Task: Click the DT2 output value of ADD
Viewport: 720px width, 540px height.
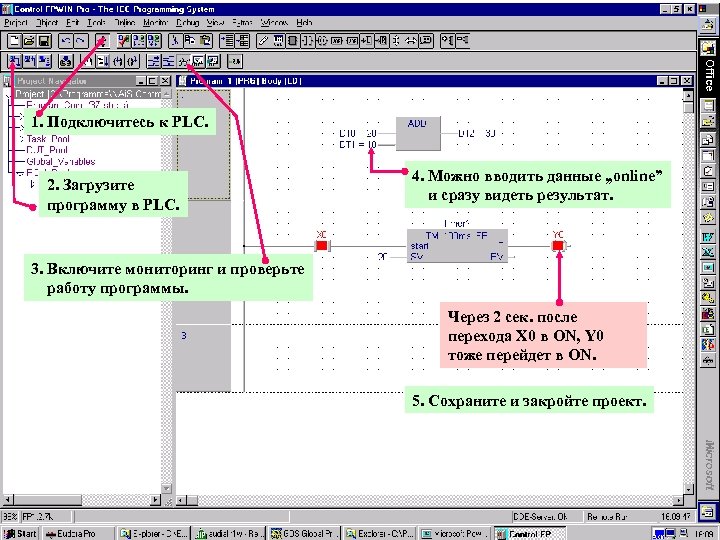Action: tap(477, 134)
